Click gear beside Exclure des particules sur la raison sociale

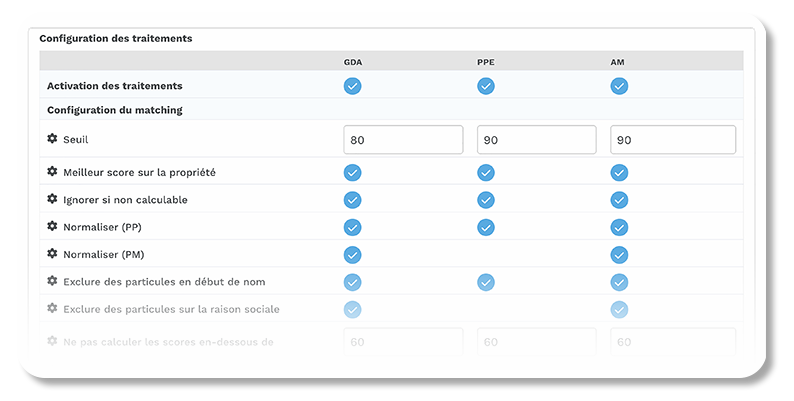click(53, 308)
